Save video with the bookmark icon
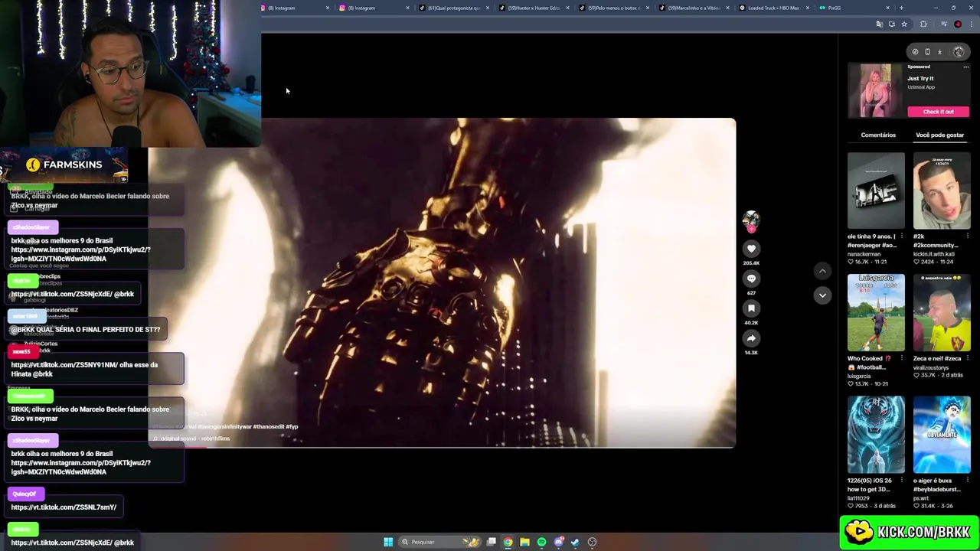 pos(751,308)
